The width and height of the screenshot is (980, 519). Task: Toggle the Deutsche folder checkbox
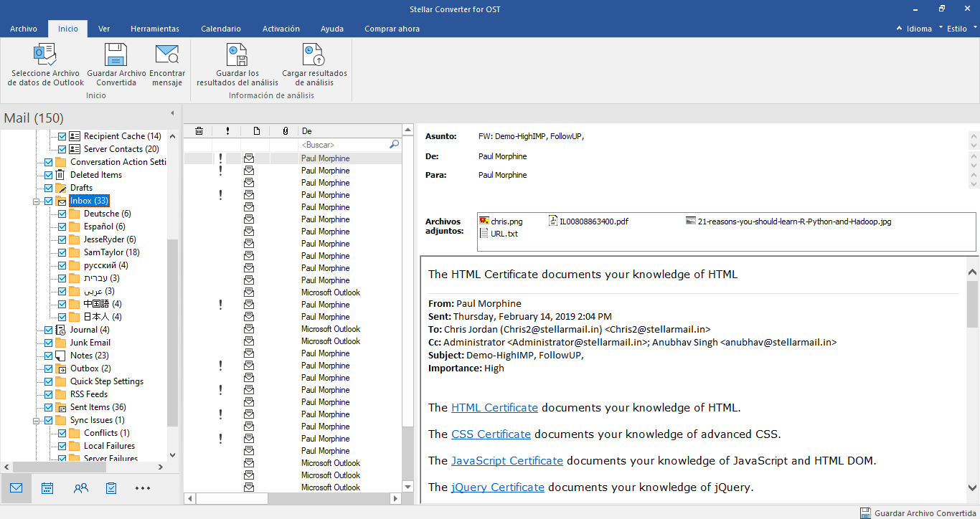[x=62, y=214]
